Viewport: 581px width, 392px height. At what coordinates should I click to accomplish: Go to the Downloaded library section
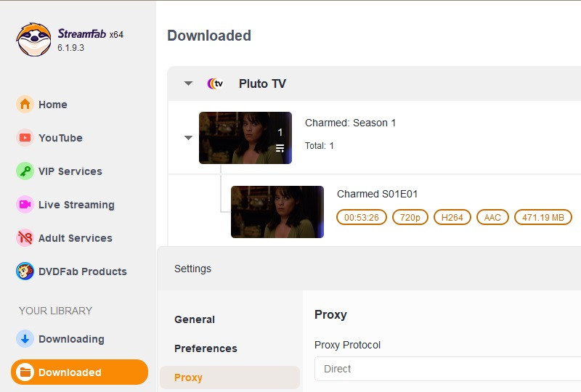[x=79, y=372]
